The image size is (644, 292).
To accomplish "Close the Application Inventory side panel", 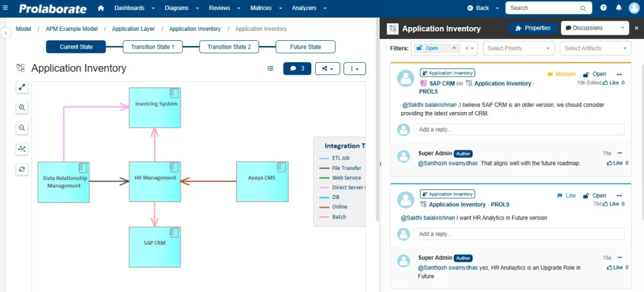I will [x=636, y=28].
